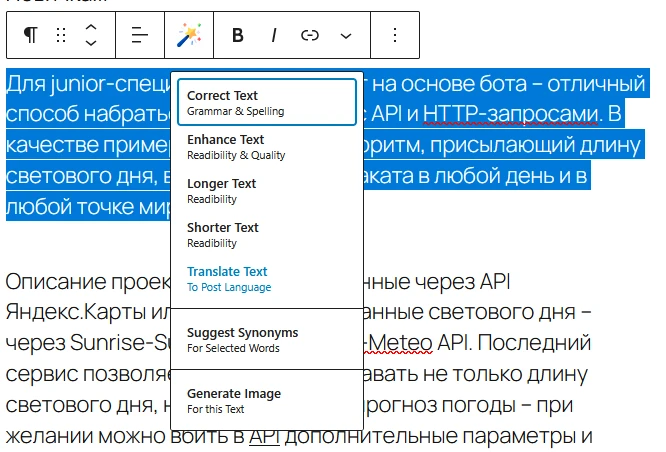Viewport: 666px width, 452px height.
Task: Click the text Яндекс.Карты in the paragraph
Action: [x=75, y=312]
